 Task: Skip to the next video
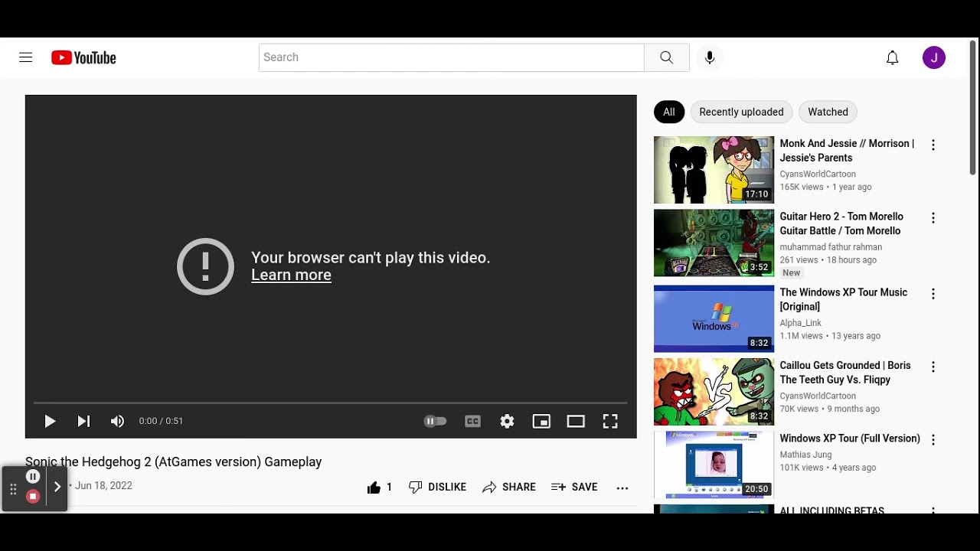click(x=83, y=421)
